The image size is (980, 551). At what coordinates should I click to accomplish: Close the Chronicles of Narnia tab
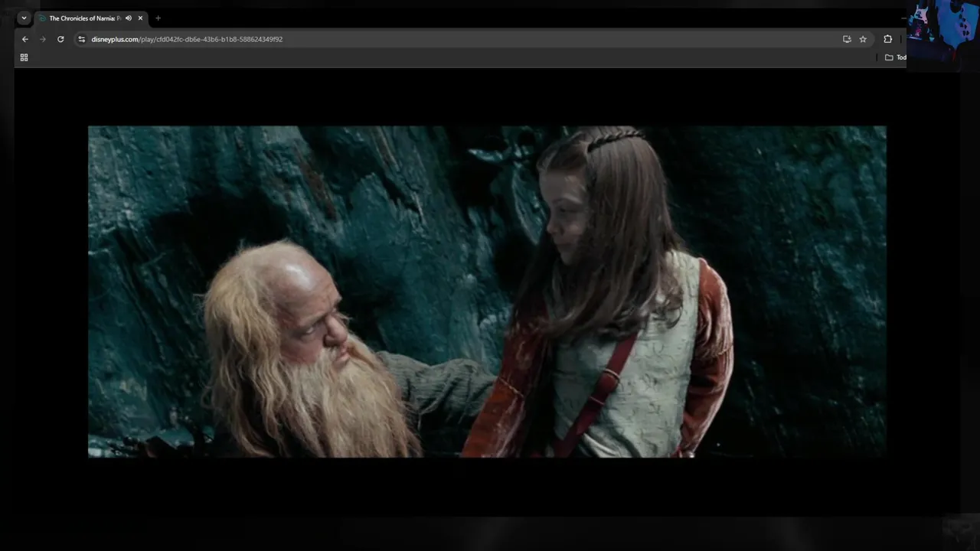pyautogui.click(x=140, y=18)
